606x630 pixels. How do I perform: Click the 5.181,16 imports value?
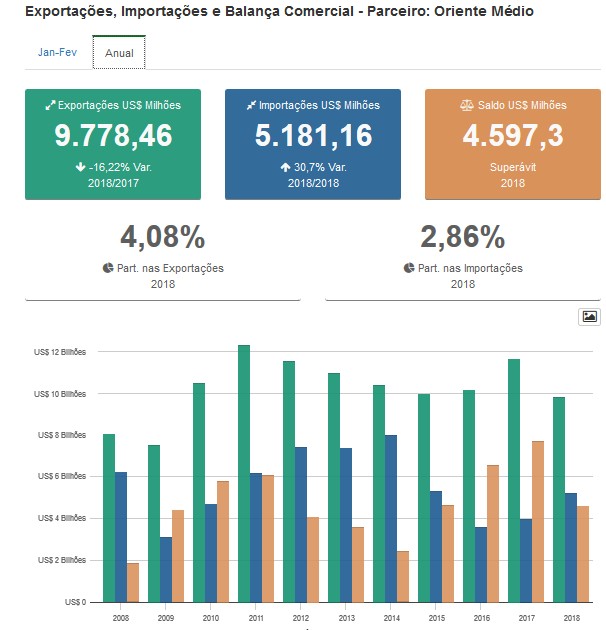313,135
